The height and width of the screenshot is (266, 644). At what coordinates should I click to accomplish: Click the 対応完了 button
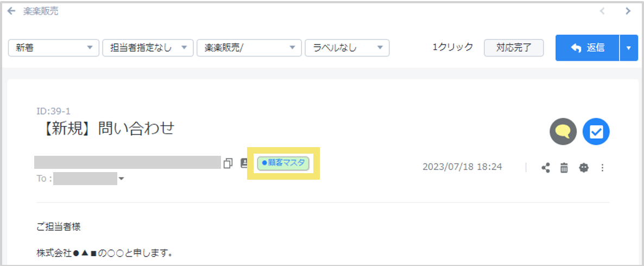coord(514,48)
